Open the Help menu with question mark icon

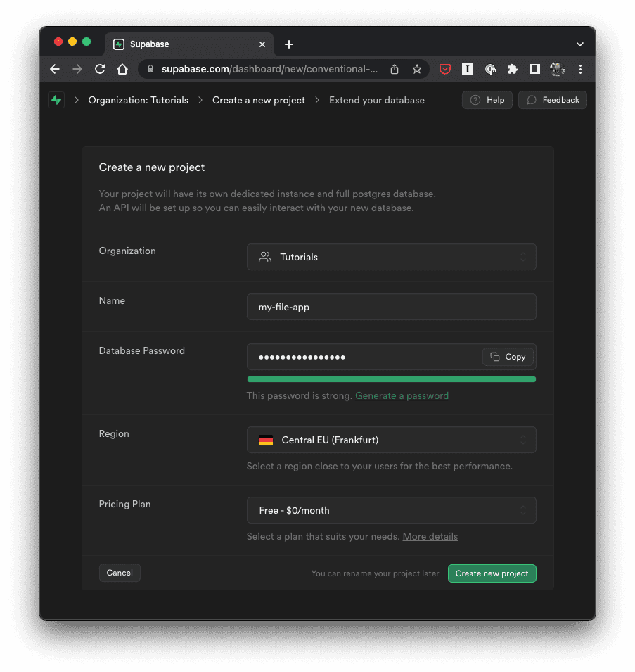(x=487, y=100)
